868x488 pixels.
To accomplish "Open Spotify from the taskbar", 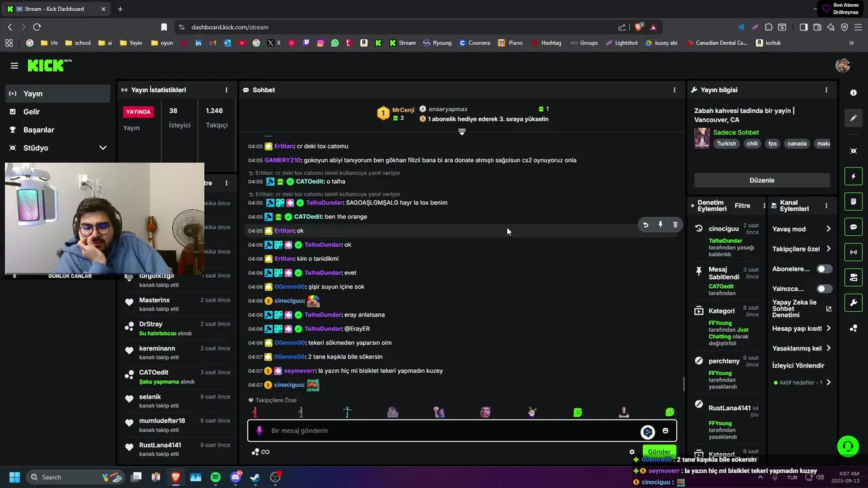I will [x=216, y=477].
